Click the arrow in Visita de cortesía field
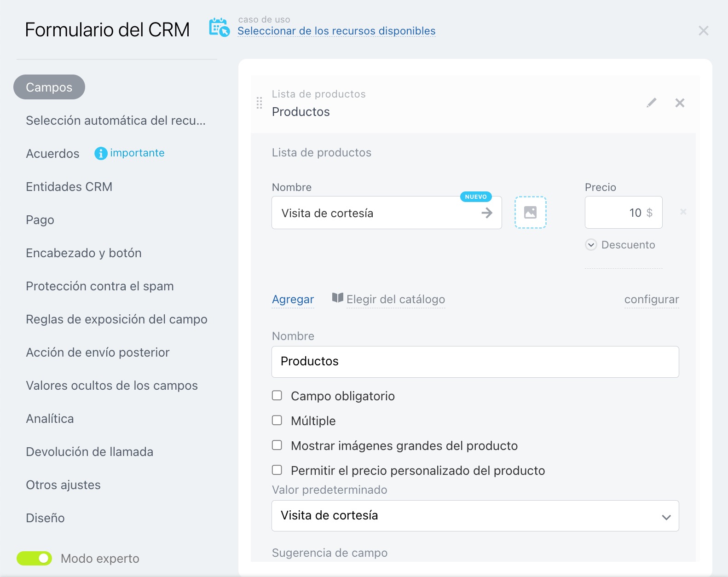 486,213
